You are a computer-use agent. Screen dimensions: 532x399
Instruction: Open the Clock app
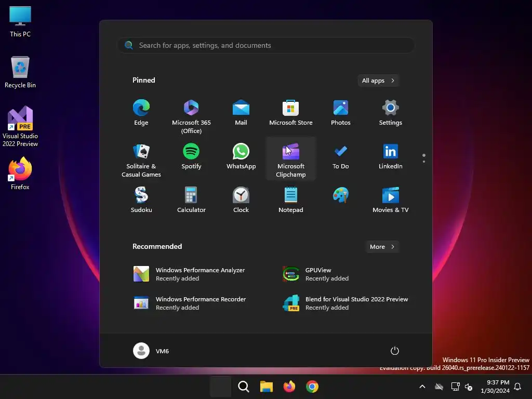pos(241,200)
